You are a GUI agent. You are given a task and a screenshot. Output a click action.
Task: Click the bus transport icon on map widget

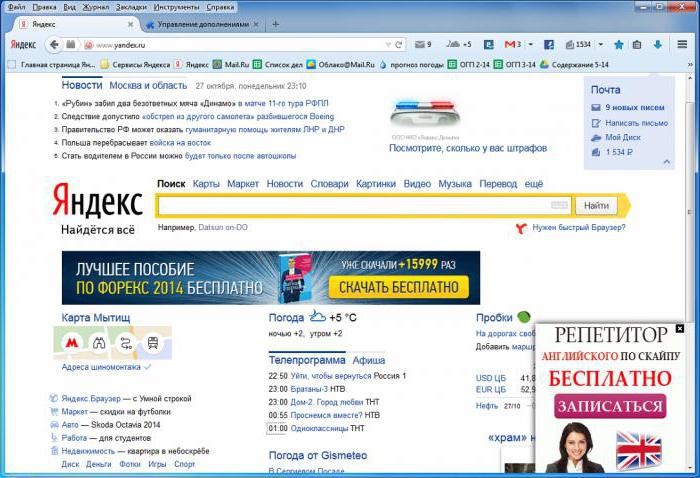153,343
